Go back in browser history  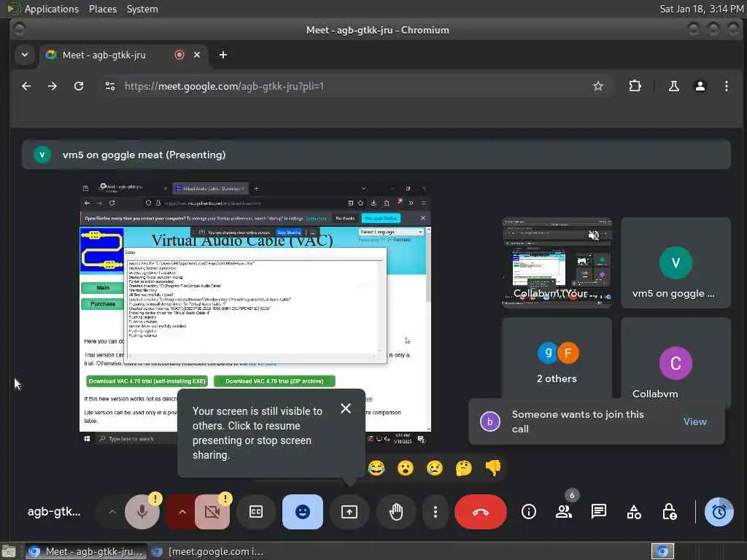coord(27,86)
